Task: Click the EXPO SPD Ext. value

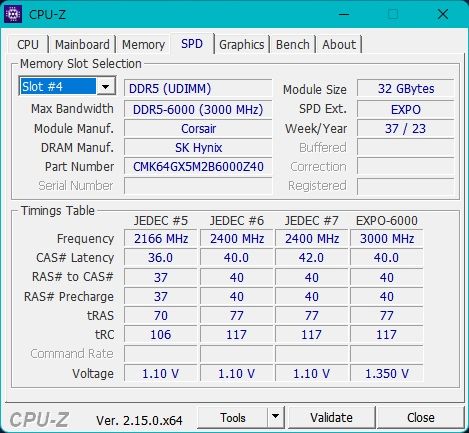Action: [406, 109]
